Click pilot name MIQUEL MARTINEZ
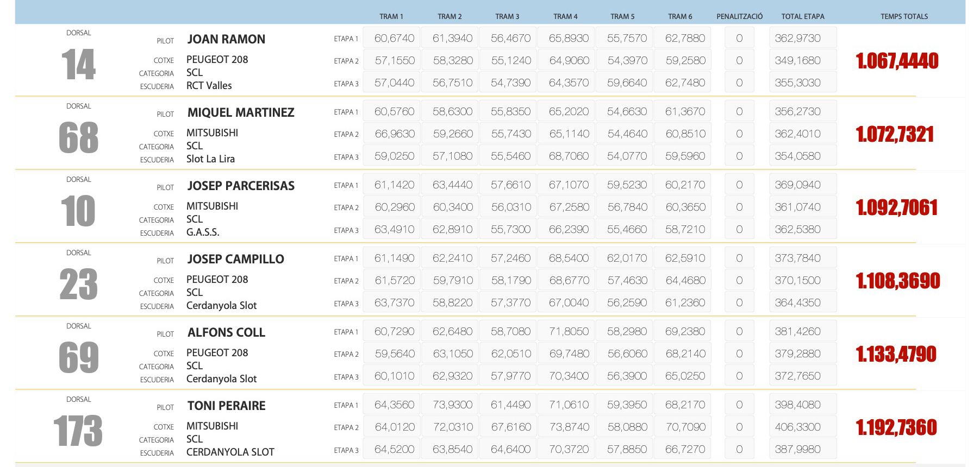The width and height of the screenshot is (980, 467). [x=240, y=112]
